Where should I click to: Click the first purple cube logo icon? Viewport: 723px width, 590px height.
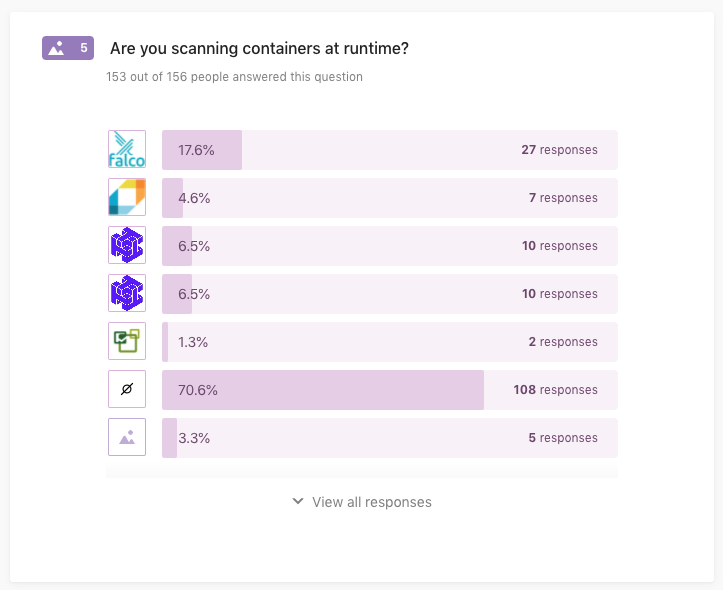tap(127, 245)
